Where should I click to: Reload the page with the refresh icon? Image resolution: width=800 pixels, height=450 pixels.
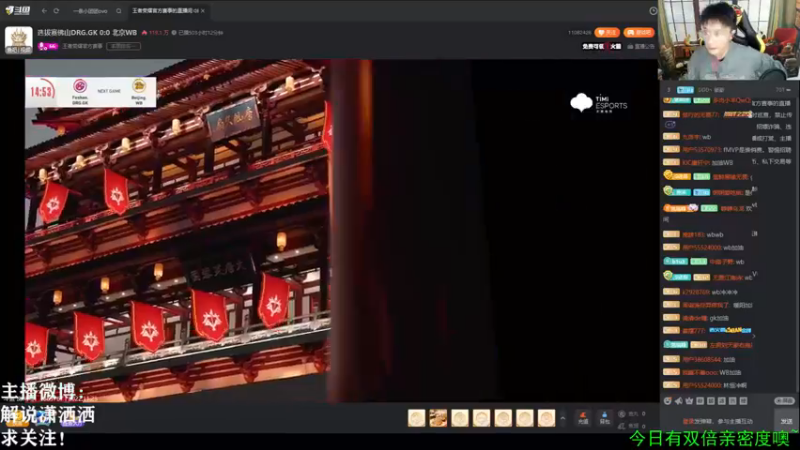(x=56, y=11)
